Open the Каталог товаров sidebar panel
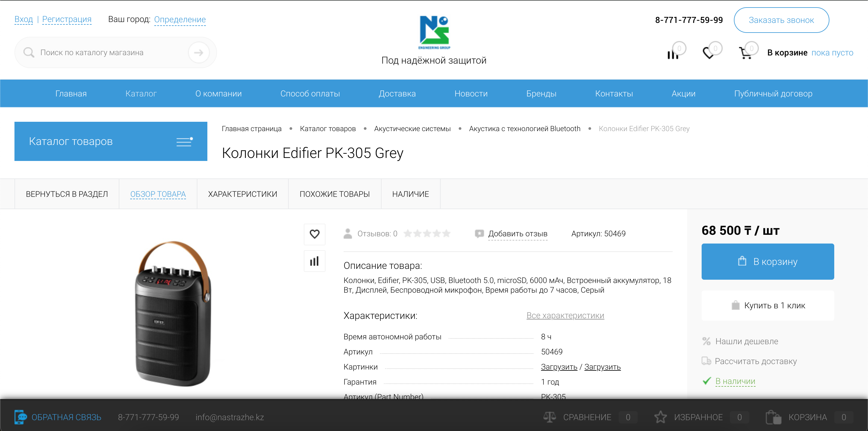The image size is (868, 431). pyautogui.click(x=111, y=141)
